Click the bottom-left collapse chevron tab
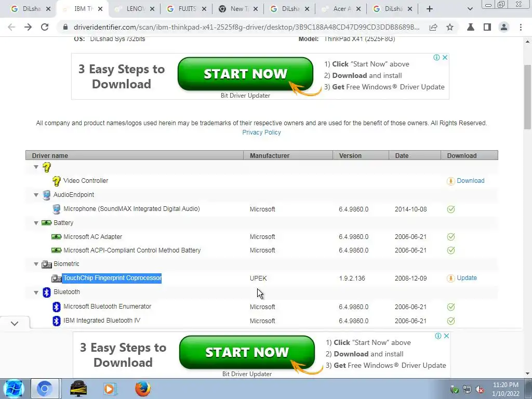 15,323
